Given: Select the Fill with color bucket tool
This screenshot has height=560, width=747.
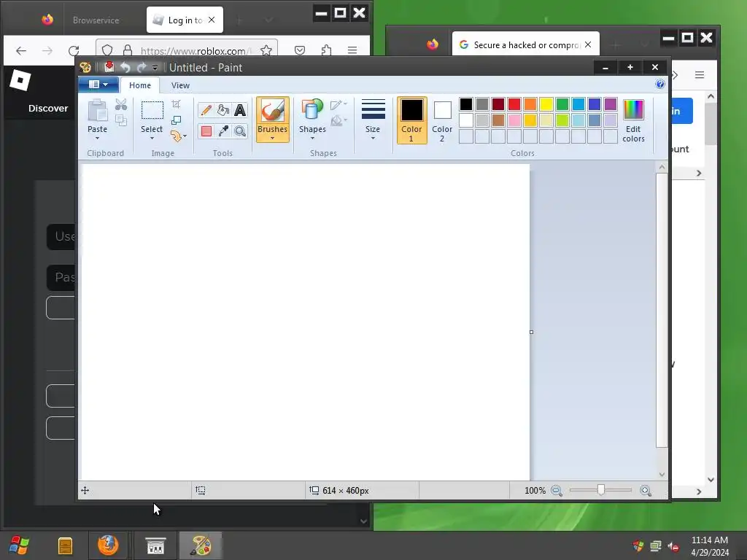Looking at the screenshot, I should (x=223, y=111).
